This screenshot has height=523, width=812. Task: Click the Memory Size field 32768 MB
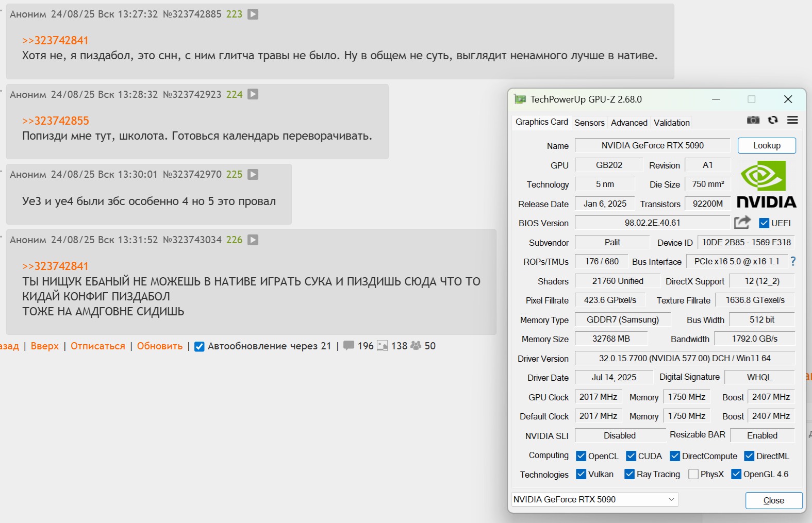611,339
